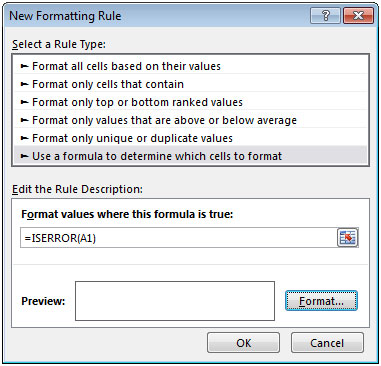Viewport: 381px width, 366px height.
Task: Click the Select a Rule Type label
Action: [x=59, y=44]
